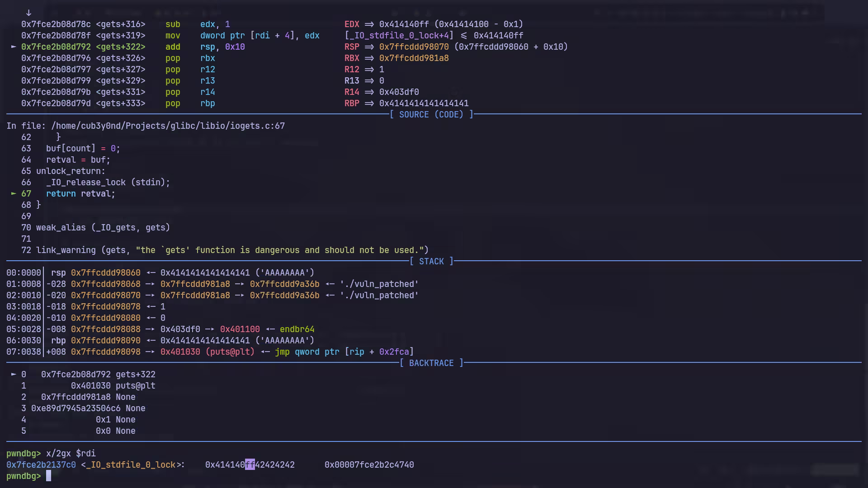Screen dimensions: 868x488
Task: Click the BACKTRACE section header
Action: (x=431, y=363)
